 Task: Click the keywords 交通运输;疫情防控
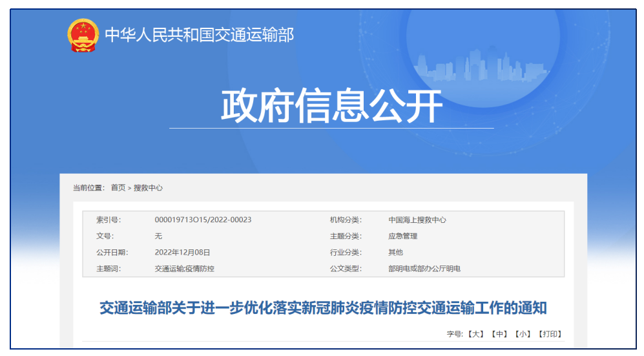(184, 269)
